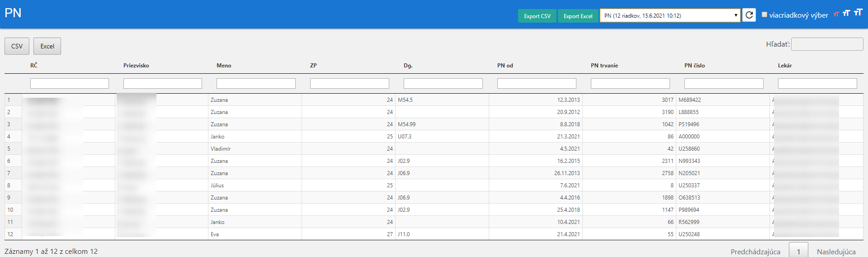The image size is (868, 257).
Task: Go to the Predchádzajúca page
Action: [x=755, y=252]
